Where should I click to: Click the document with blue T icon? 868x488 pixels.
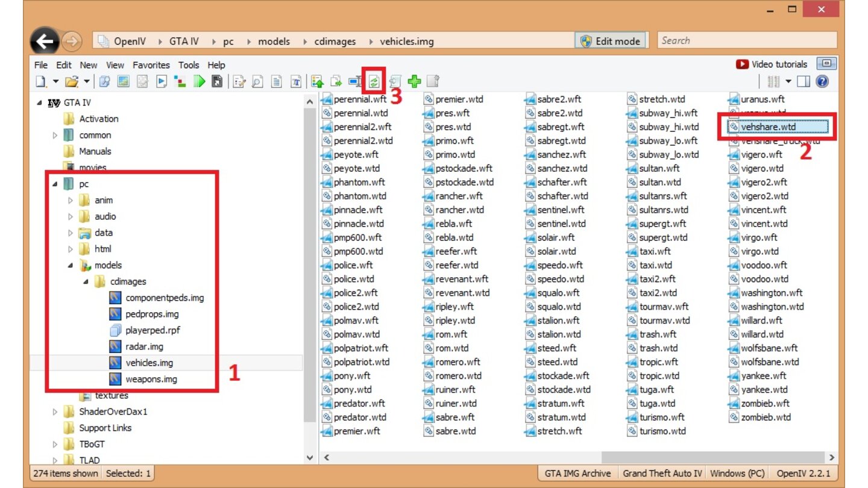point(296,81)
